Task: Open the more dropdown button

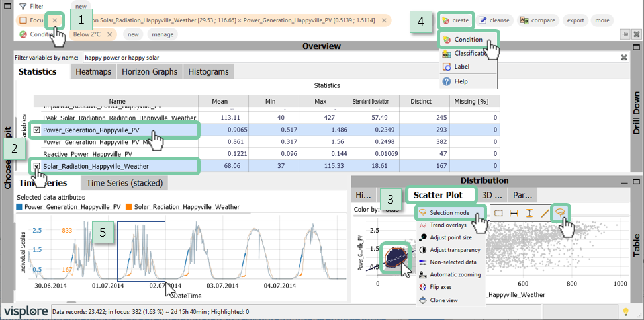Action: pyautogui.click(x=602, y=20)
